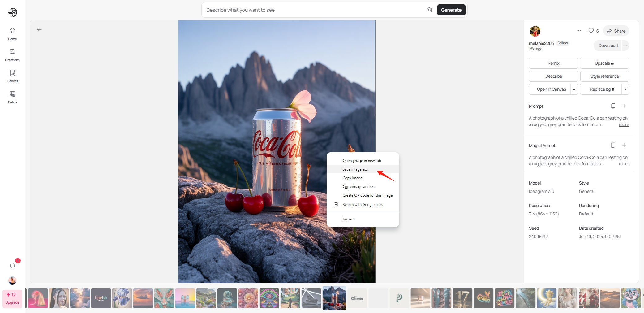
Task: Click the prompt description input field
Action: tap(314, 10)
